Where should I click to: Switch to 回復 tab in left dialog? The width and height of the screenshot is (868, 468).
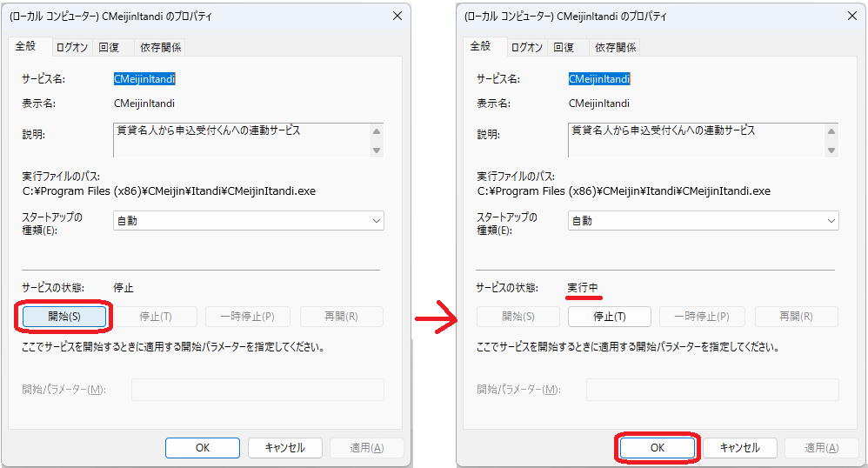click(x=110, y=48)
